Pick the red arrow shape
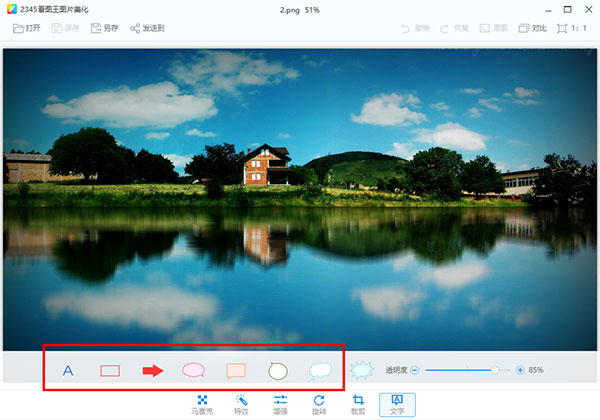The image size is (600, 420). tap(152, 371)
